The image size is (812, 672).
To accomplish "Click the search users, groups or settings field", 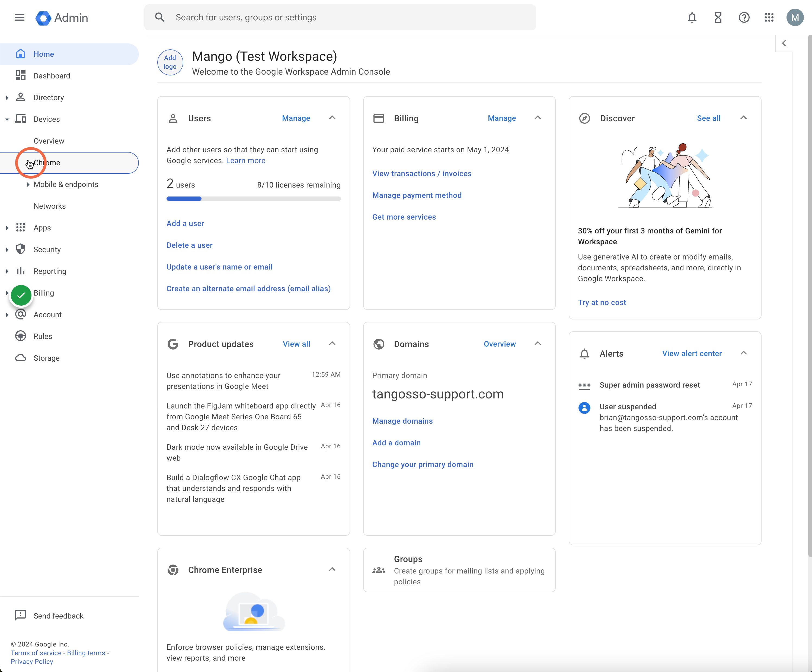I will point(340,17).
